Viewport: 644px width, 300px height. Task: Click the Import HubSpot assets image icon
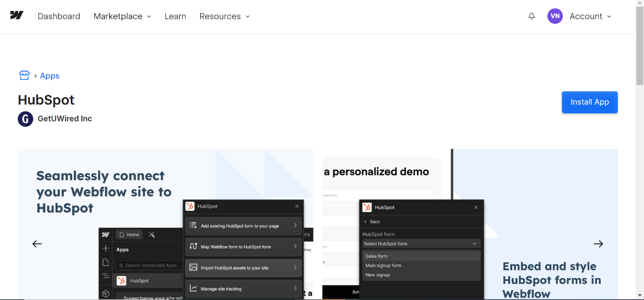[x=193, y=267]
